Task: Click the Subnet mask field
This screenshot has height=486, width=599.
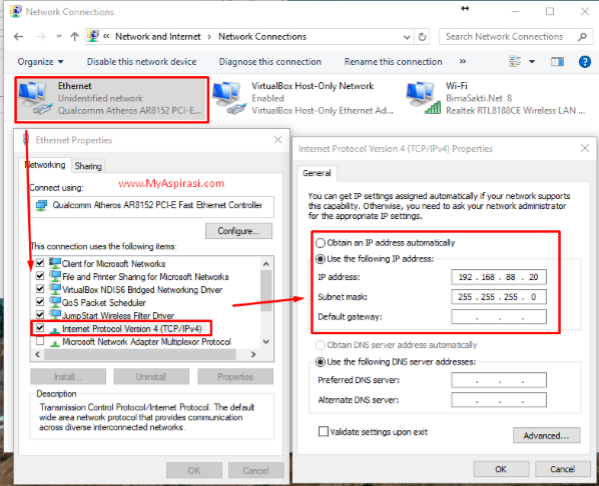Action: pos(499,297)
